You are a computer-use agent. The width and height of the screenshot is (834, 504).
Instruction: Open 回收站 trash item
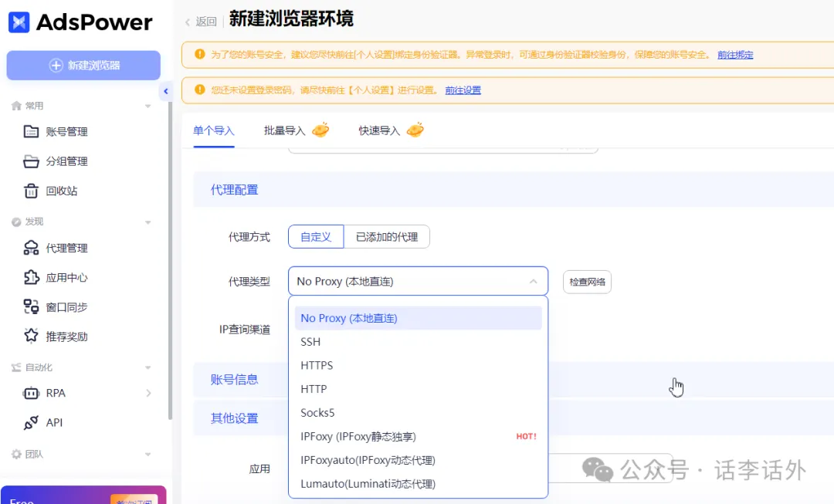coord(50,191)
